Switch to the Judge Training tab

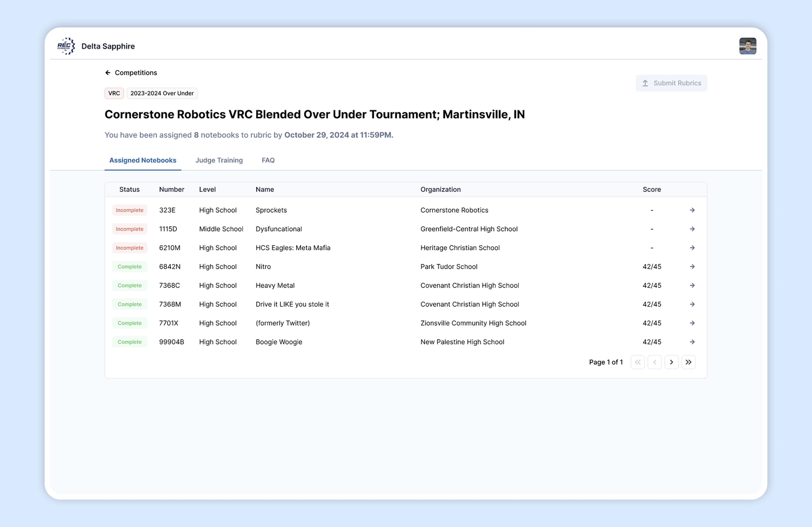pos(219,160)
